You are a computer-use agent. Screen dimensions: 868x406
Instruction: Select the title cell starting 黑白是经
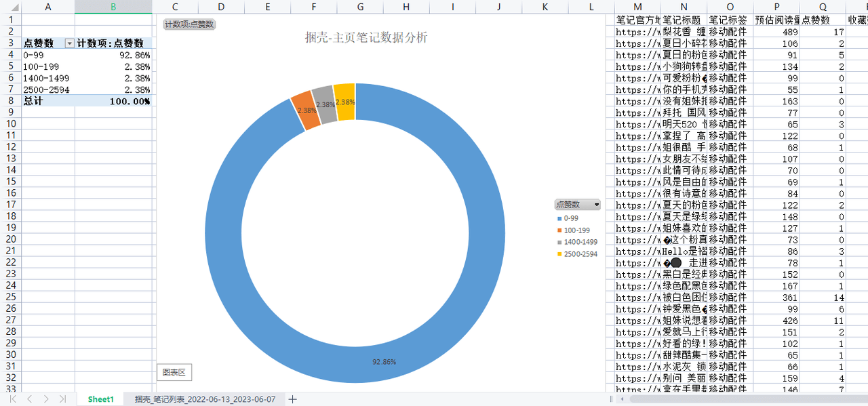coord(684,274)
